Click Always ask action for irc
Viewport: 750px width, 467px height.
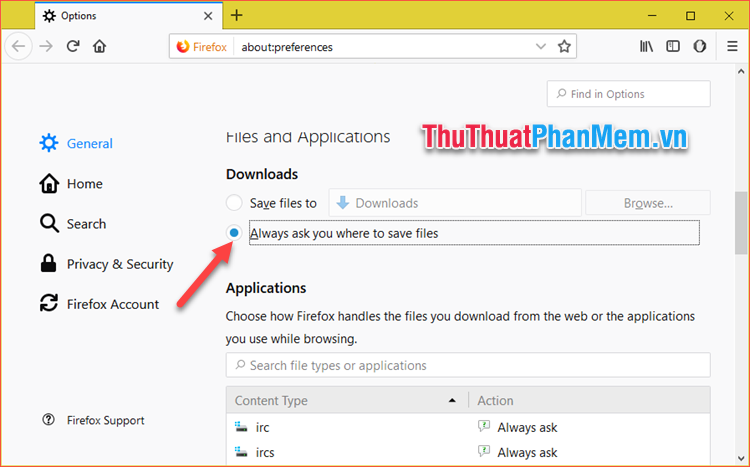point(527,427)
